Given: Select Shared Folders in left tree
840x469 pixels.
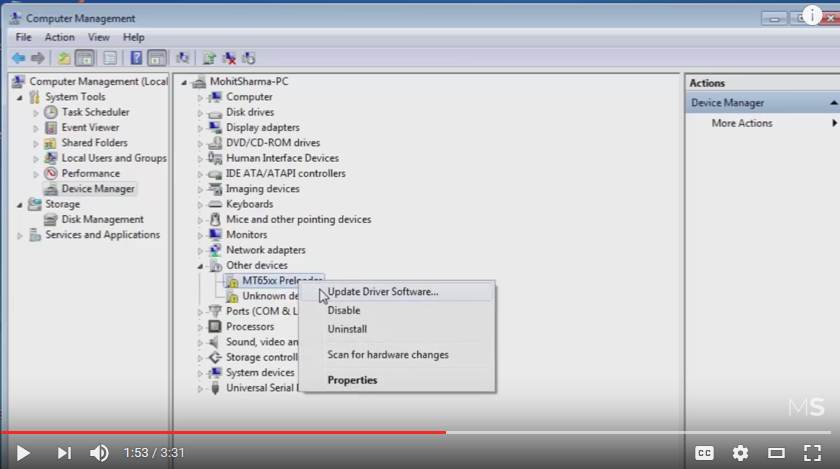Looking at the screenshot, I should (94, 143).
